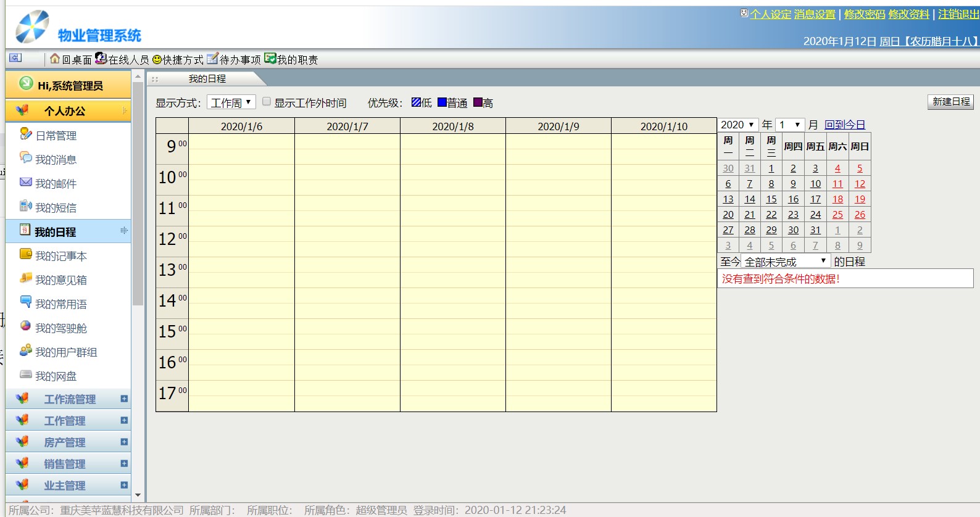Open the 待办事项 to-do icon
980x517 pixels.
coord(212,59)
